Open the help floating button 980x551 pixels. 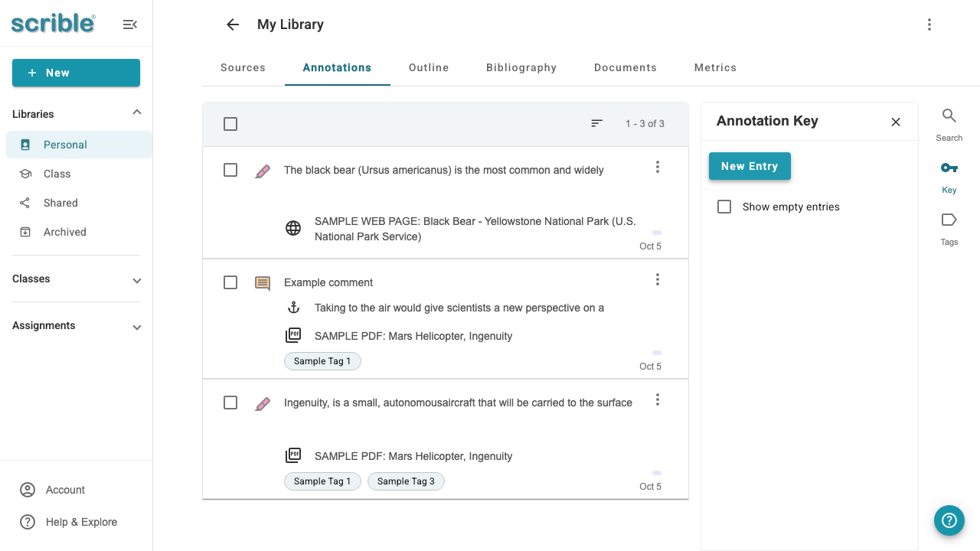(949, 520)
